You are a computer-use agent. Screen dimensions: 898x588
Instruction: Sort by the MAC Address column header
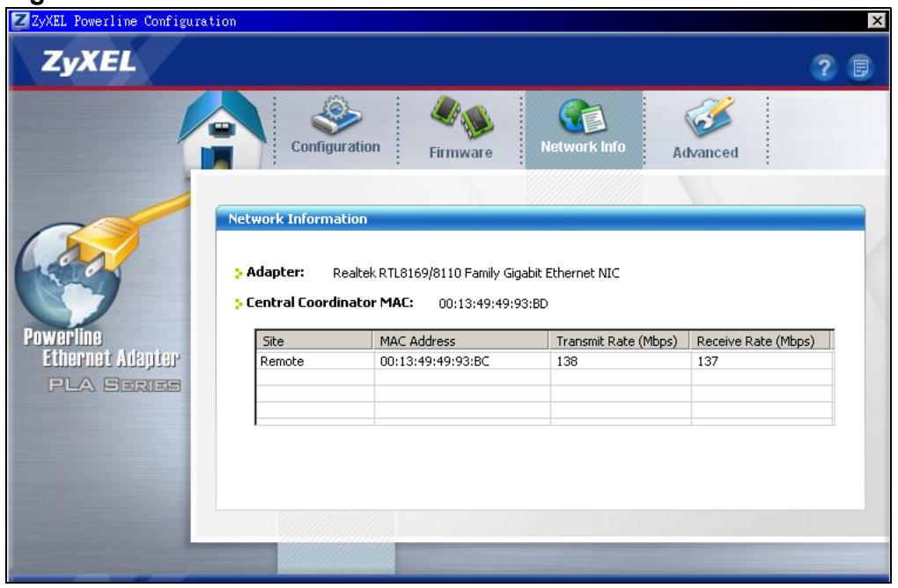pos(461,341)
